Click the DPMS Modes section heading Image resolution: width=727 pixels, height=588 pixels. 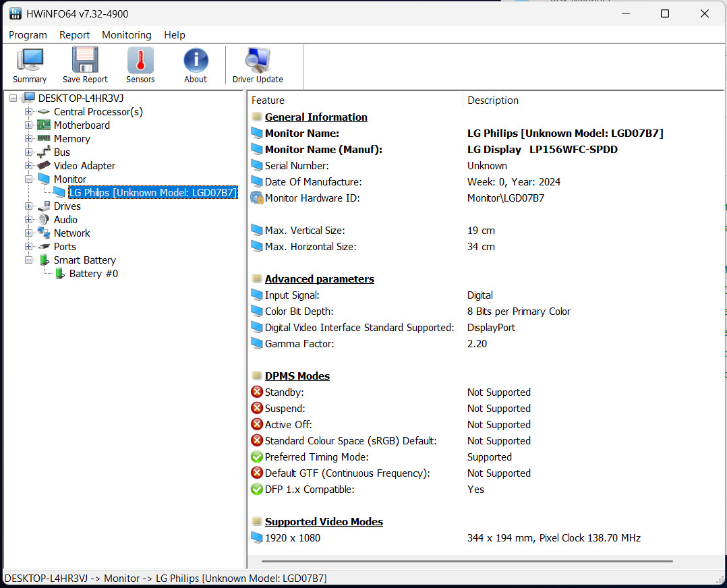[x=297, y=376]
